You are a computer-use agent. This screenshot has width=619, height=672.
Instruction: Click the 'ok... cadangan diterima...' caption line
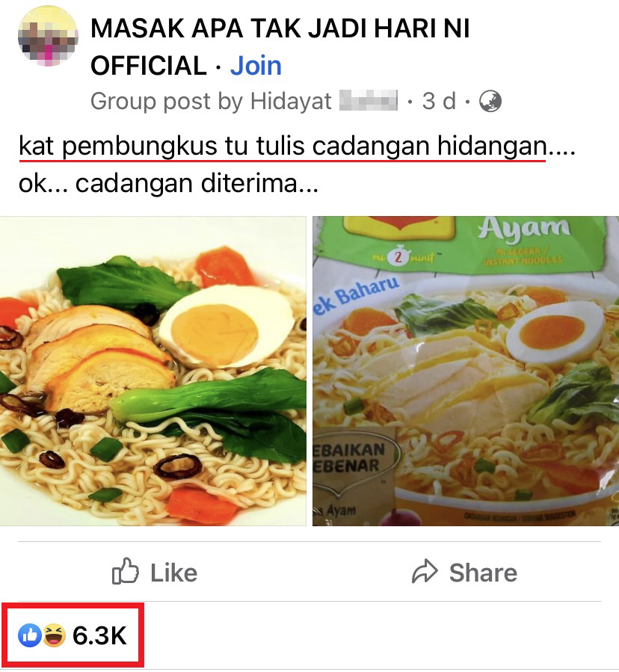(168, 183)
